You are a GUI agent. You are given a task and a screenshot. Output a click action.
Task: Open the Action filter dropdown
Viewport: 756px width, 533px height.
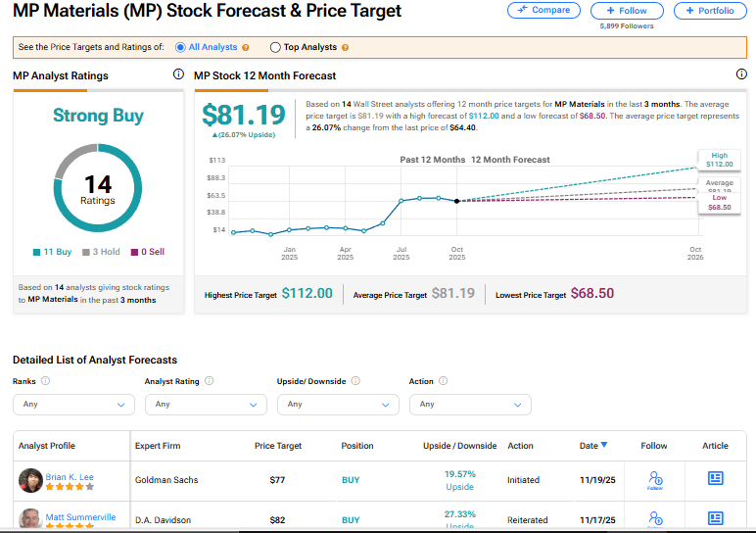[x=470, y=404]
